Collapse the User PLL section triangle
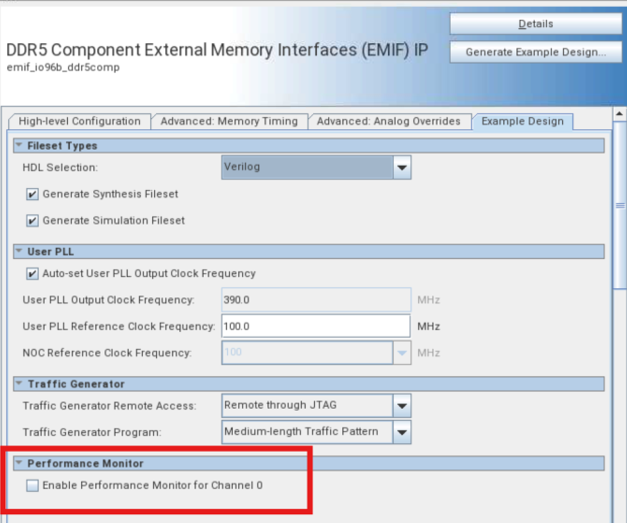The image size is (627, 523). [x=19, y=252]
